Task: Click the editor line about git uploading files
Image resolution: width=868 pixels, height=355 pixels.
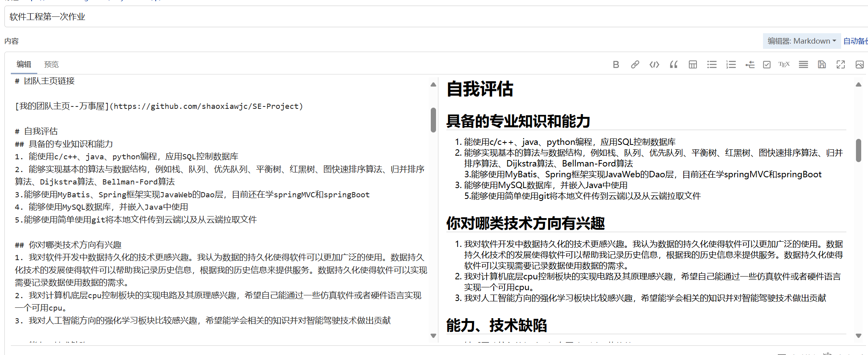Action: 136,219
